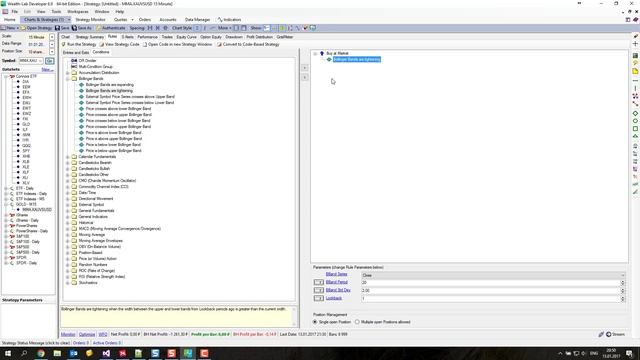Click the lower arrow button between the two panels

(304, 77)
